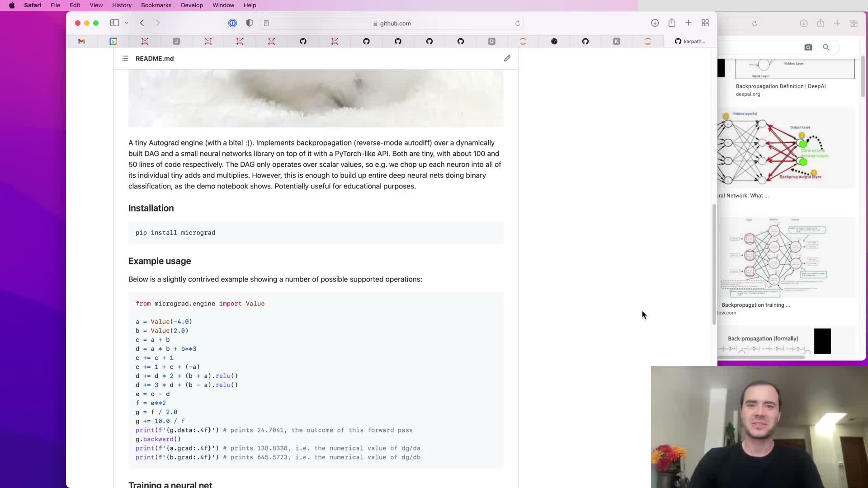
Task: Click the 1Password extension icon
Action: click(x=232, y=23)
